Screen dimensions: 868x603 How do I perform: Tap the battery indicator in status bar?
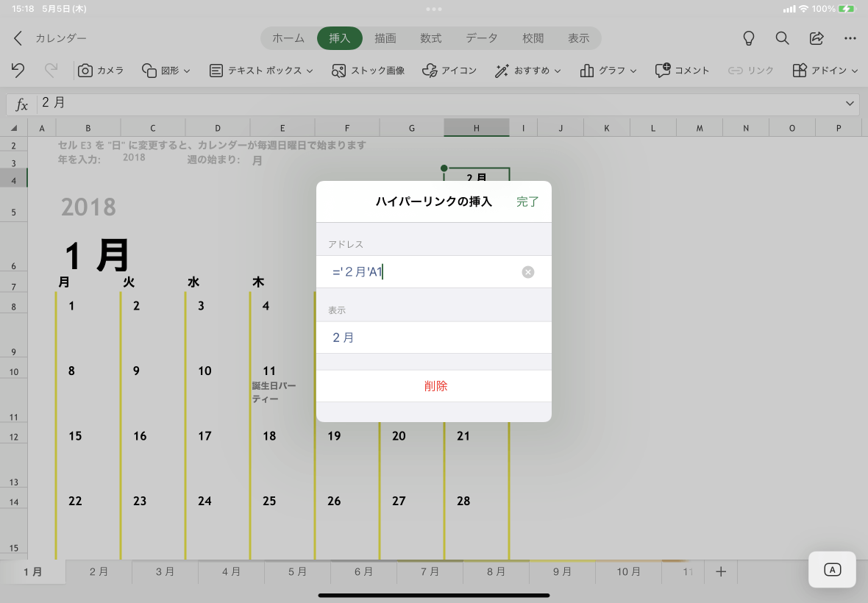(847, 9)
